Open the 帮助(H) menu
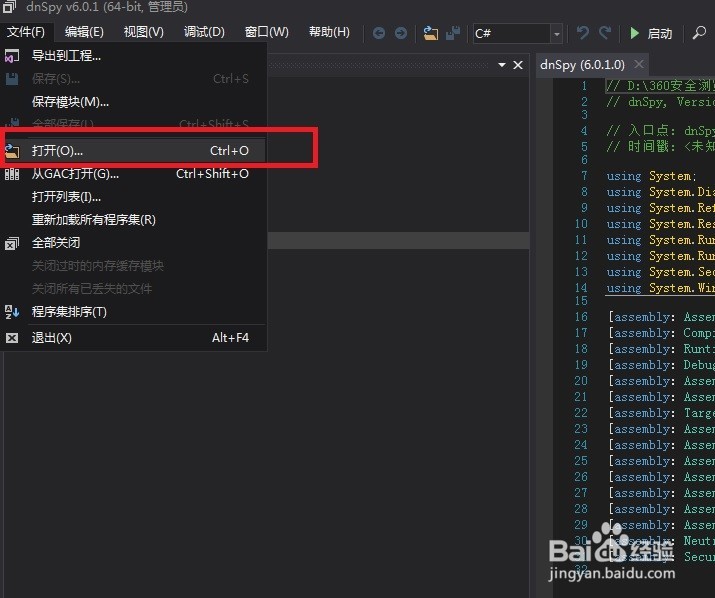This screenshot has height=598, width=715. pyautogui.click(x=329, y=32)
